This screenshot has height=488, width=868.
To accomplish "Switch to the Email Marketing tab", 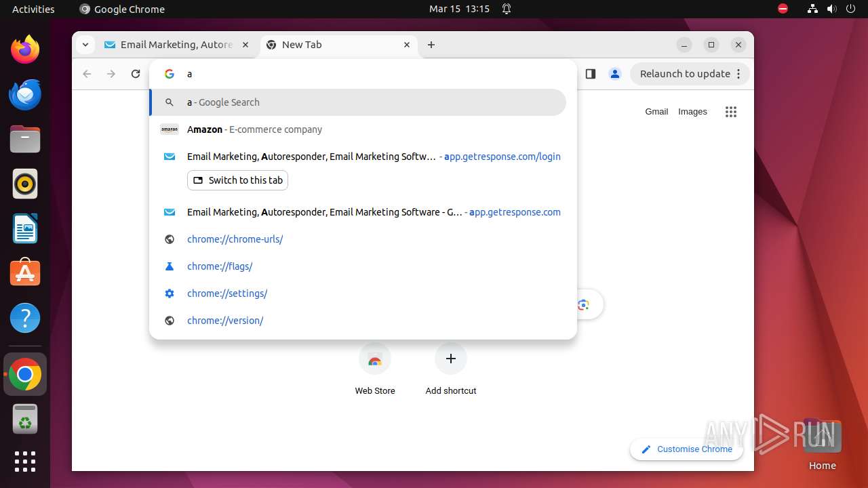I will (178, 45).
